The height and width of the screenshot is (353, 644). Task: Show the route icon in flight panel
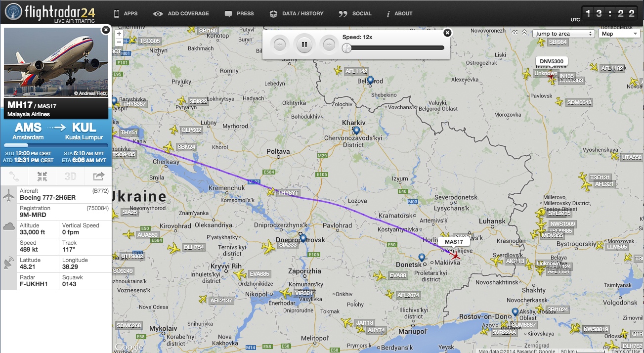14,176
